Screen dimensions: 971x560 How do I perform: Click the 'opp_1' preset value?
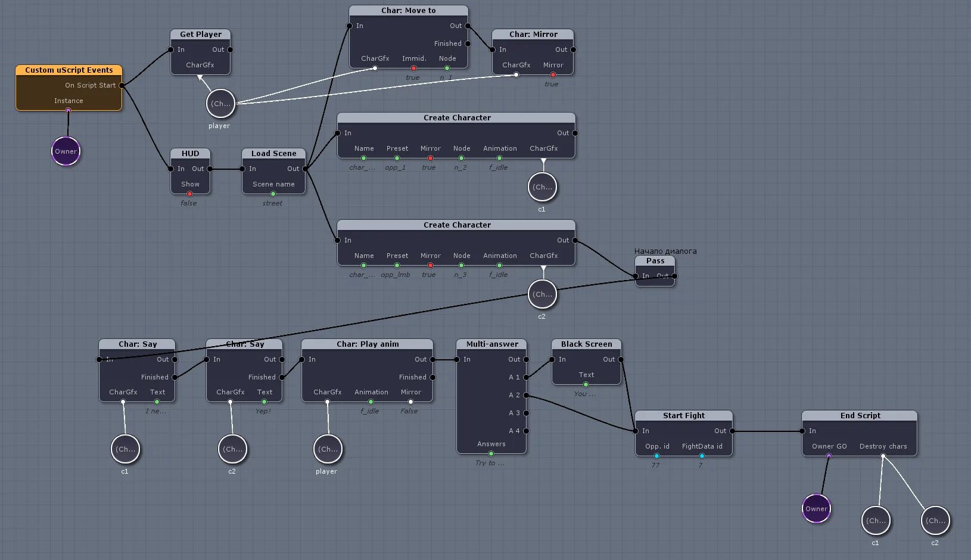tap(395, 167)
